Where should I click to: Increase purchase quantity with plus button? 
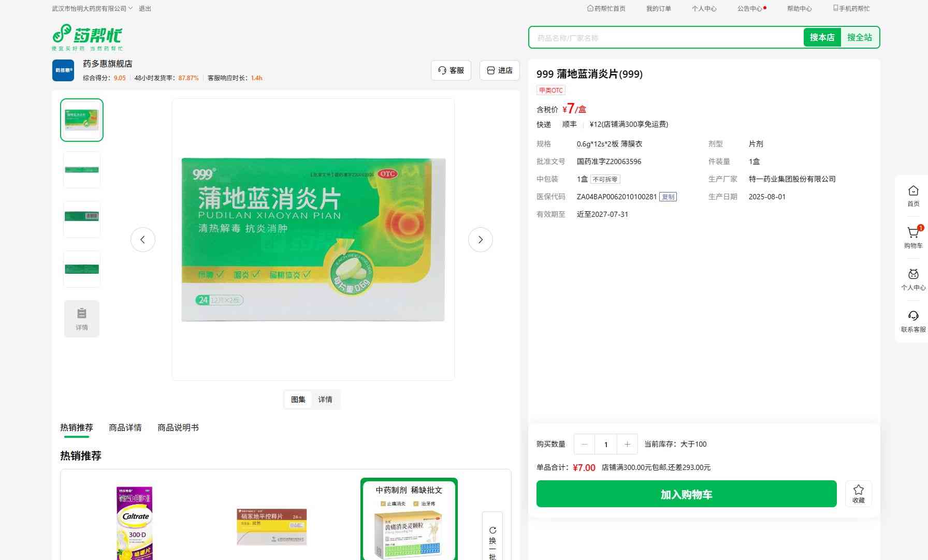tap(627, 444)
